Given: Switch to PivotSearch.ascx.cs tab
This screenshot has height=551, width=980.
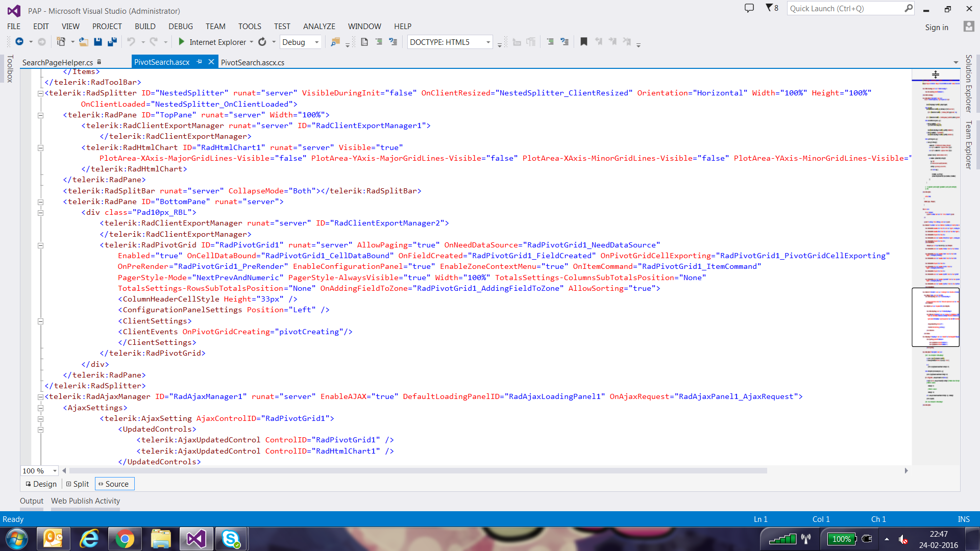Looking at the screenshot, I should point(253,62).
